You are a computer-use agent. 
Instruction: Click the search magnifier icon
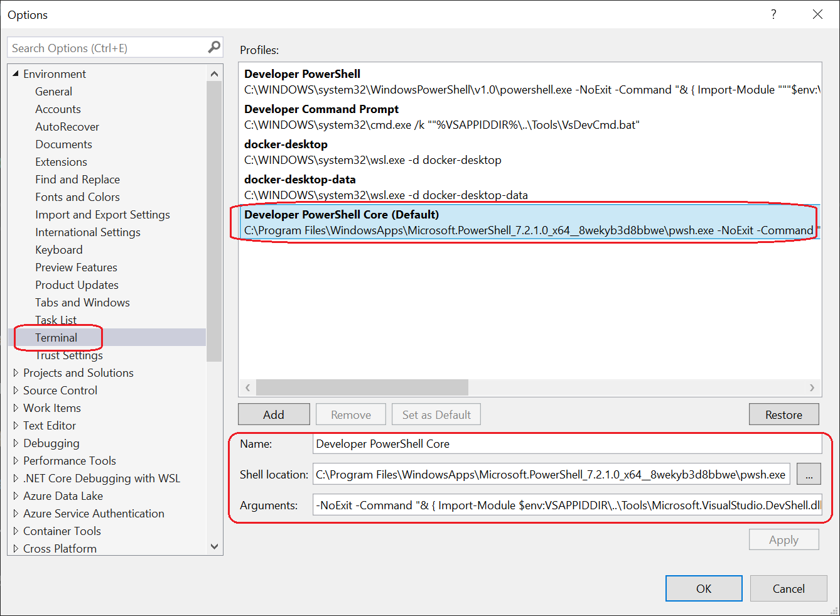214,47
